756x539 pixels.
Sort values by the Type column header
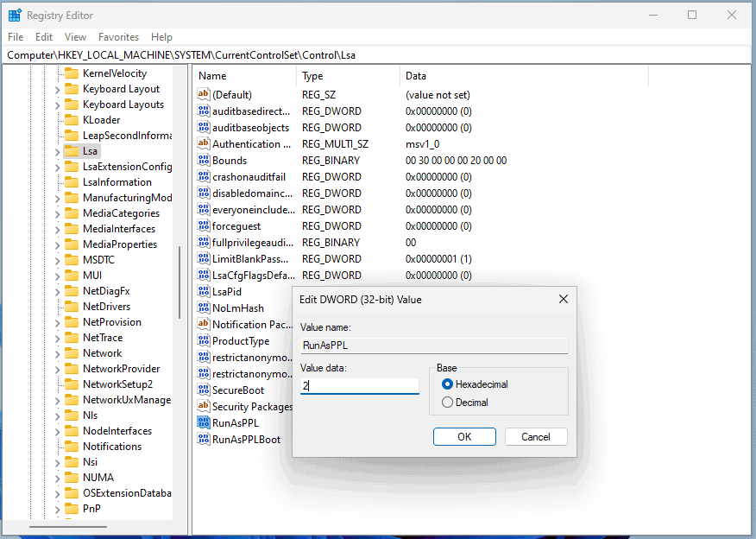pos(348,76)
